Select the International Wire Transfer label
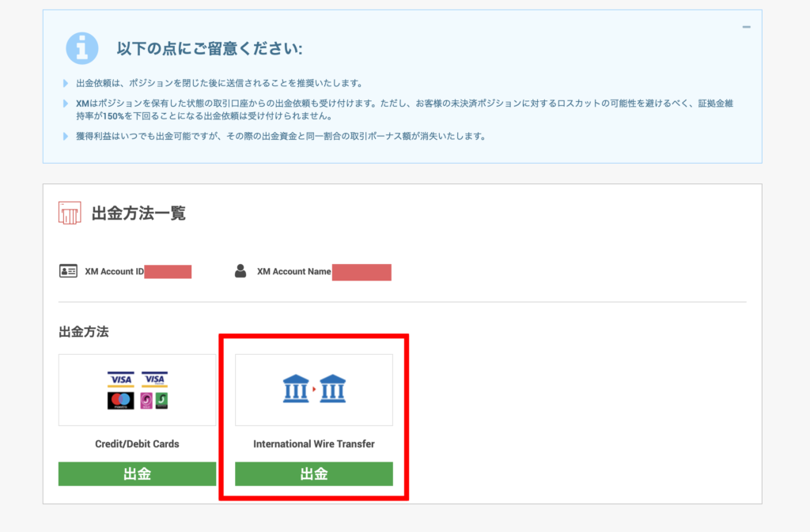Screen dimensions: 810x532 (x=314, y=444)
